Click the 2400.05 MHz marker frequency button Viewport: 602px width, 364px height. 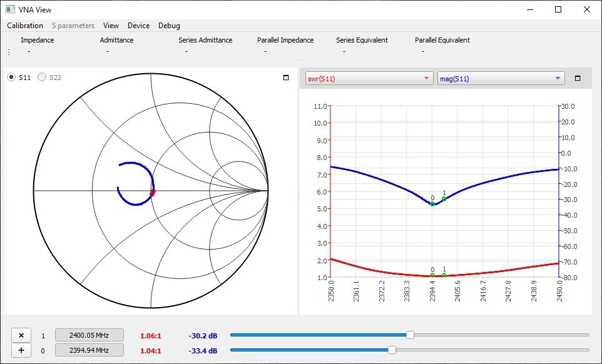[x=89, y=335]
